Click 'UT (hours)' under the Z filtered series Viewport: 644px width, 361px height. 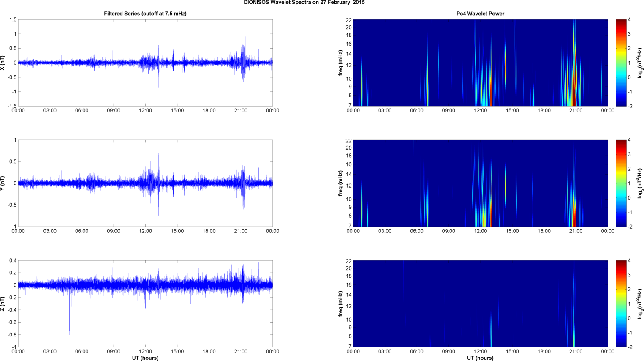tap(145, 358)
